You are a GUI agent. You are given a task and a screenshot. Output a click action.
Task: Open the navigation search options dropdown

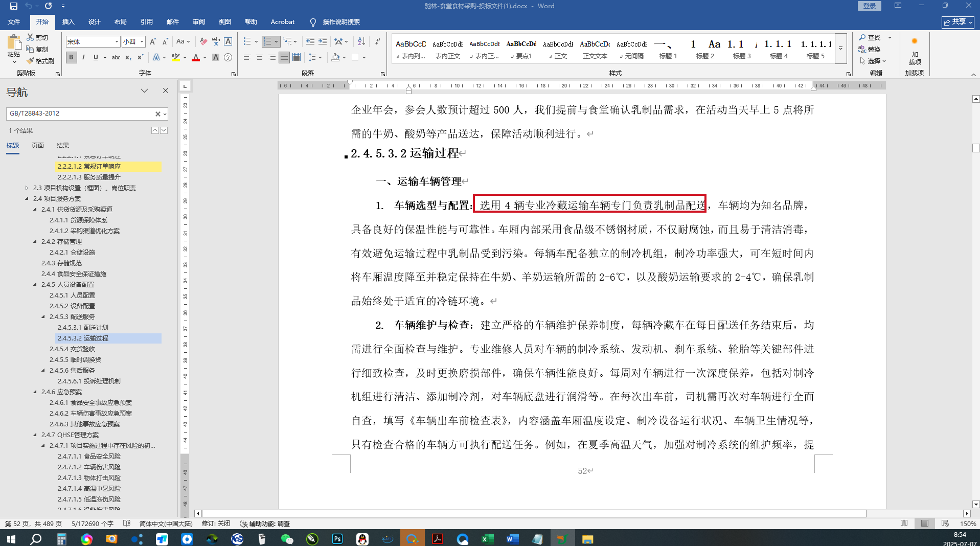click(x=165, y=113)
